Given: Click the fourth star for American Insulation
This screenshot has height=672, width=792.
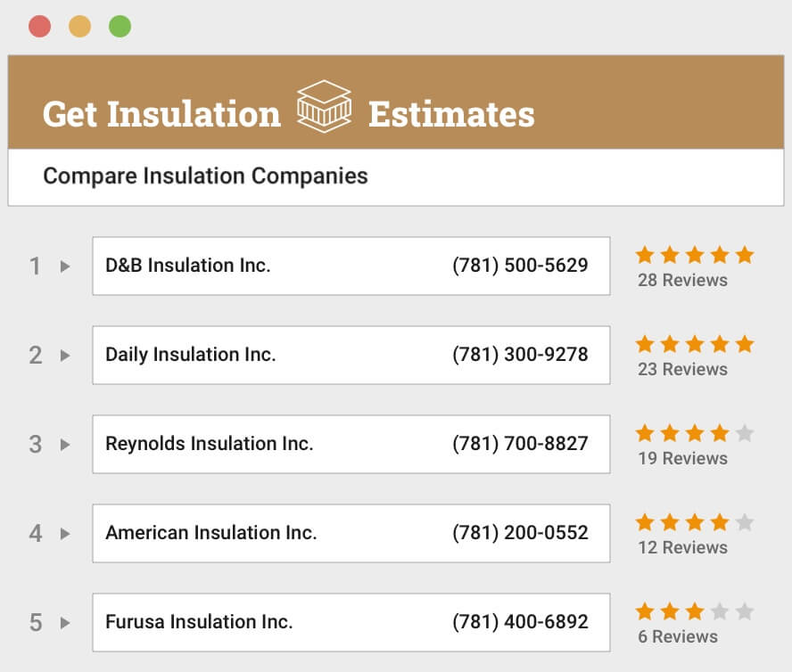Looking at the screenshot, I should coord(718,522).
